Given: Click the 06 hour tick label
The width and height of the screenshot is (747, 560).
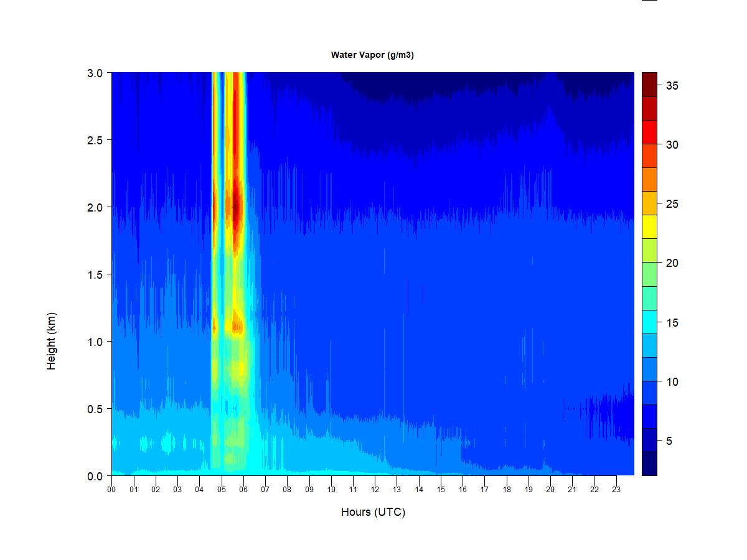Looking at the screenshot, I should 243,490.
